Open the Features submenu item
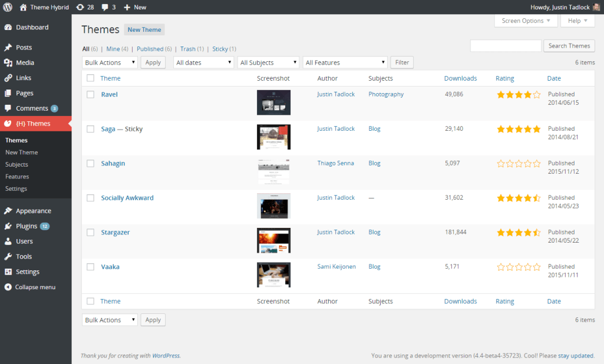 [x=17, y=177]
